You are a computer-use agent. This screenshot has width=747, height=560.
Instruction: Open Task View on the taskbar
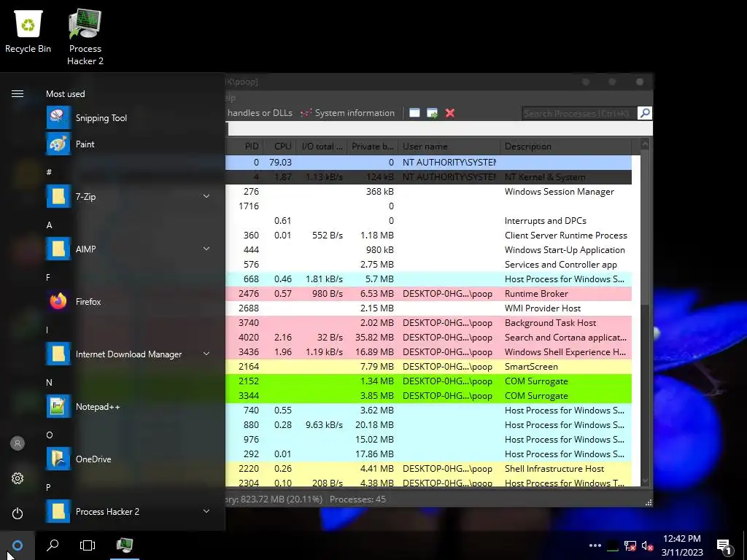(88, 545)
